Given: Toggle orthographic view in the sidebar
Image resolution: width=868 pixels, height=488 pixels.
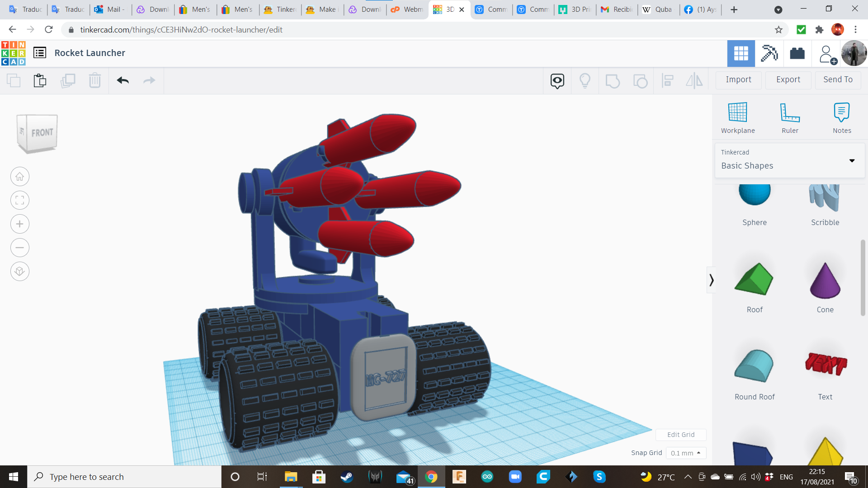Looking at the screenshot, I should coord(19,271).
